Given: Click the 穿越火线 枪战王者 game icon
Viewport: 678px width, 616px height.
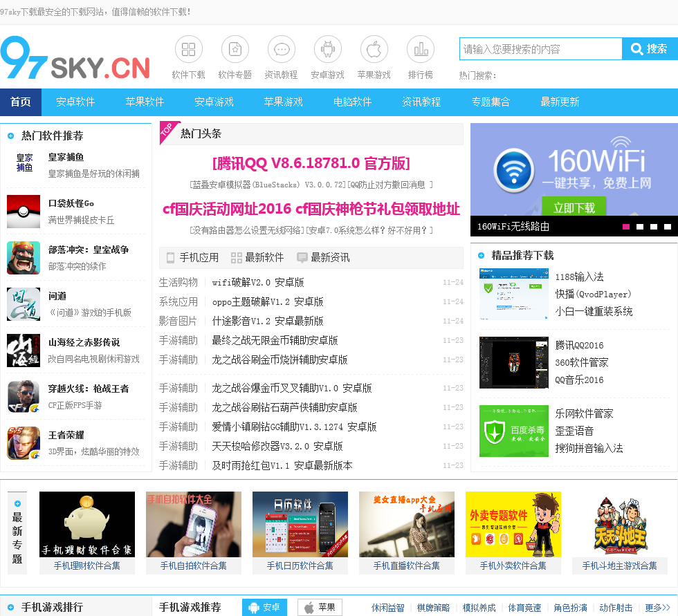Looking at the screenshot, I should click(24, 397).
